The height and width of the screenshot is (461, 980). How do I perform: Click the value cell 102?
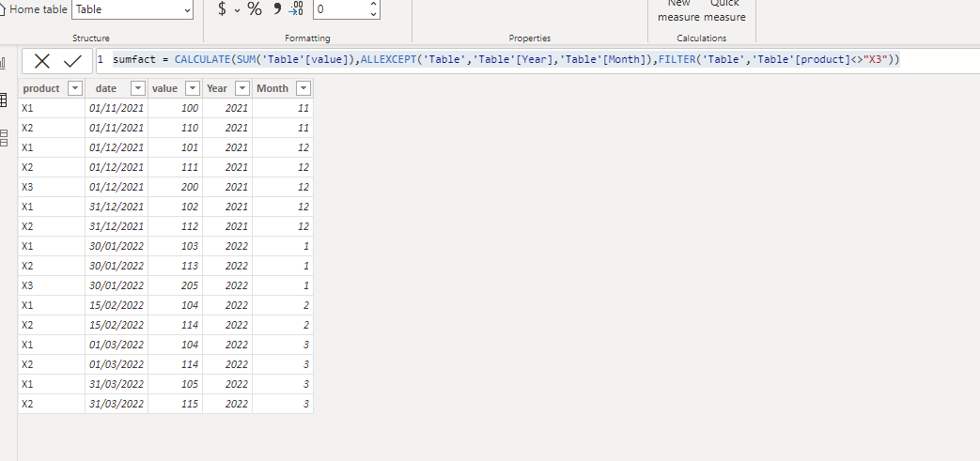click(x=175, y=207)
